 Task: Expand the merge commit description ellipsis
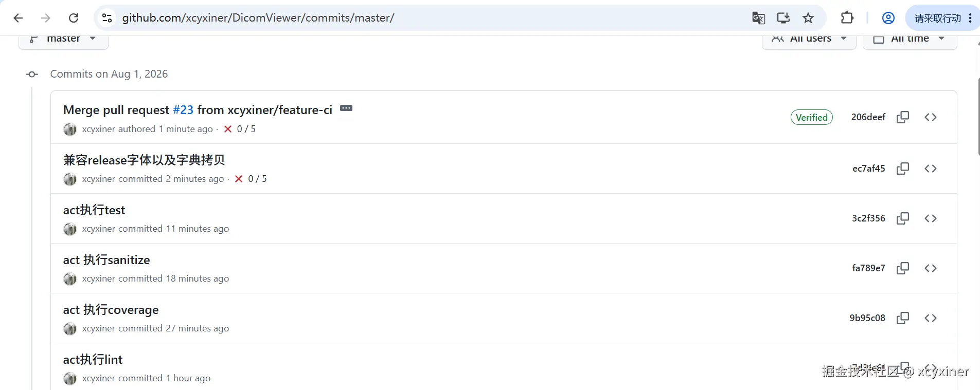coord(346,108)
